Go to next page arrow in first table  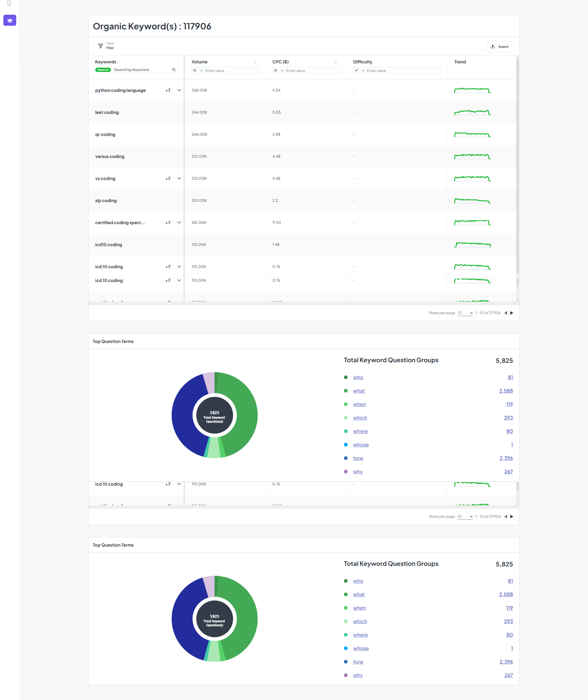[512, 313]
